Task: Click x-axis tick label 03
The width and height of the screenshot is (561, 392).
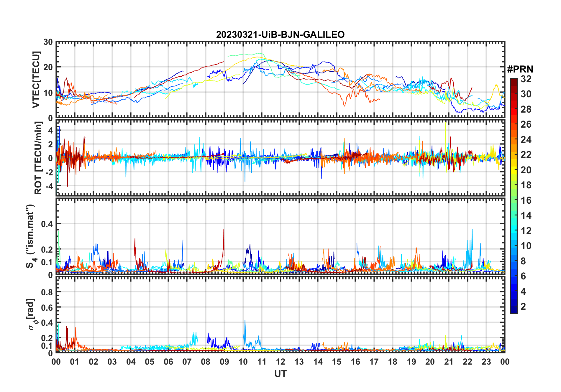Action: (x=112, y=362)
